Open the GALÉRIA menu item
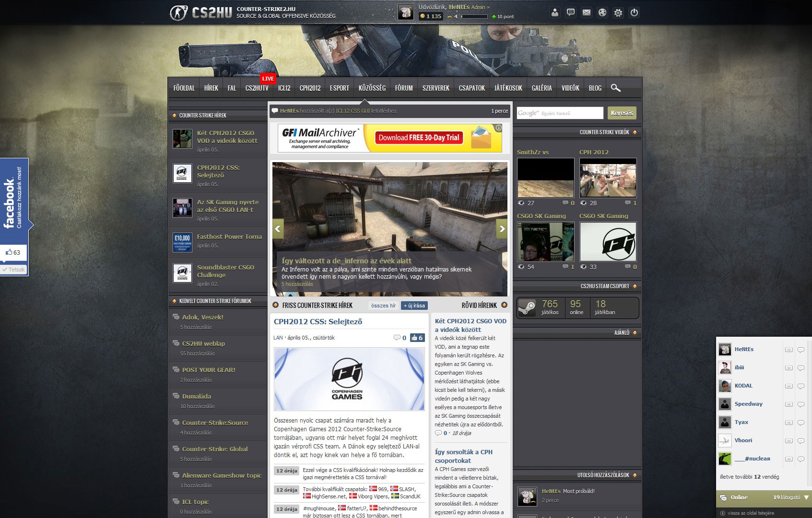 pyautogui.click(x=542, y=88)
